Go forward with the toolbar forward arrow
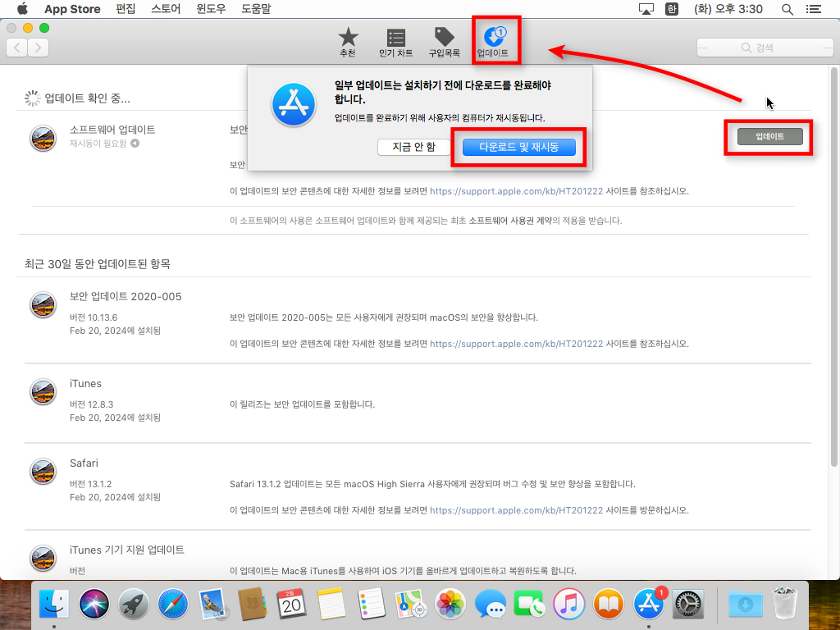The height and width of the screenshot is (630, 840). [38, 48]
